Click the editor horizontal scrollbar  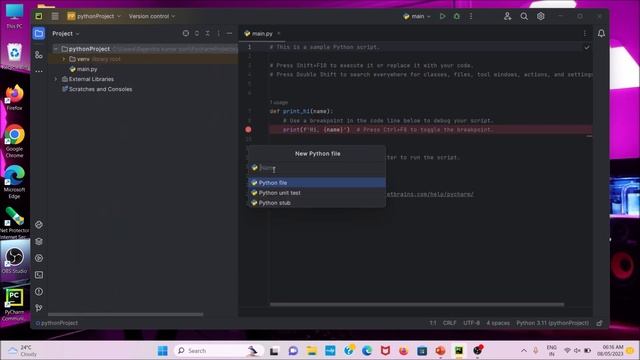[417, 304]
